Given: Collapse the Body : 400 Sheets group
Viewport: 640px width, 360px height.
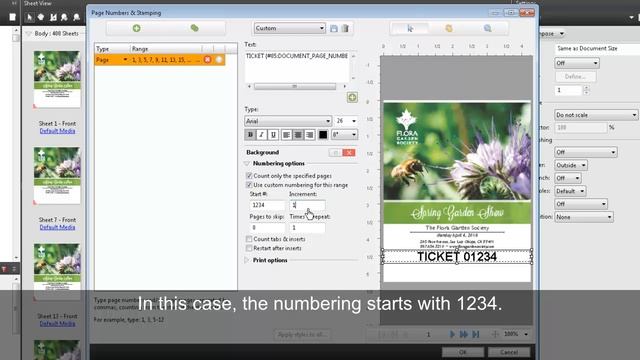Looking at the screenshot, I should point(28,33).
